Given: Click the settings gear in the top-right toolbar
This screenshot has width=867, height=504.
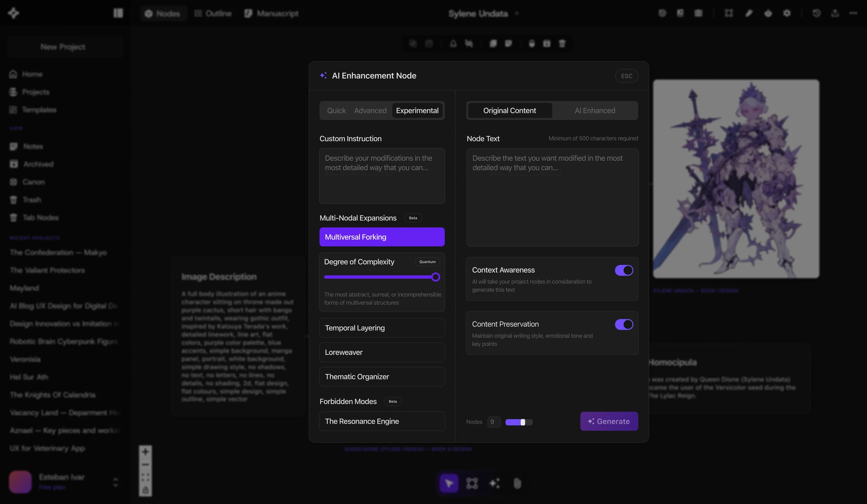Looking at the screenshot, I should coord(787,13).
